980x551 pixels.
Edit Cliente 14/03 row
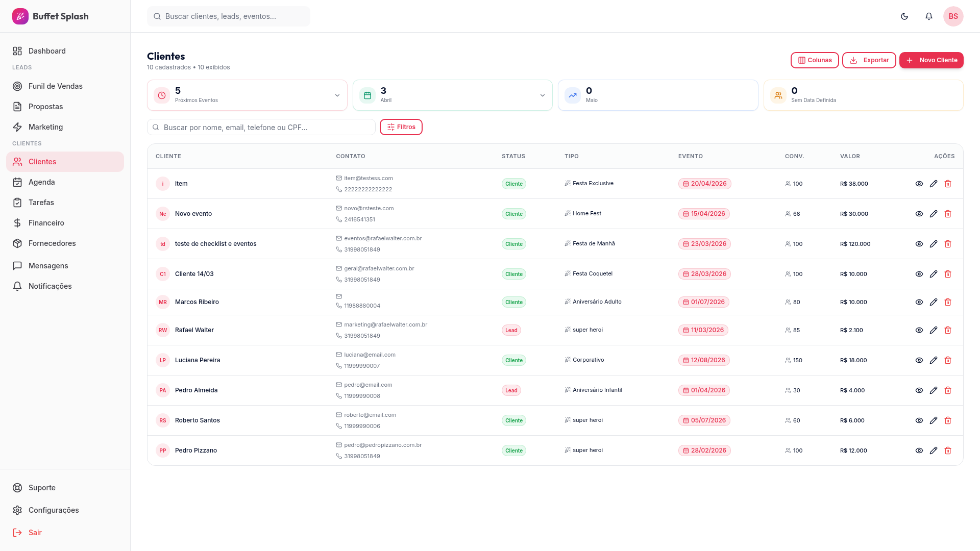click(x=934, y=274)
